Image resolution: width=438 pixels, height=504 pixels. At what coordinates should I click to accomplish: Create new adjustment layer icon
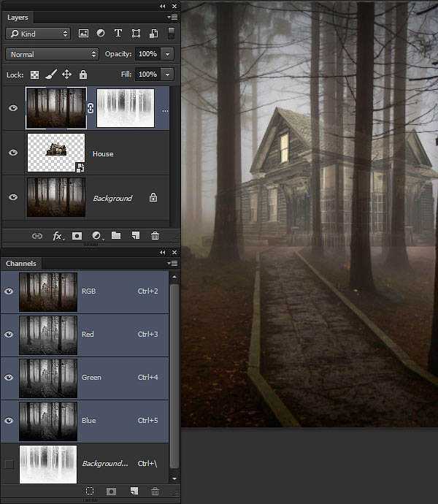96,236
